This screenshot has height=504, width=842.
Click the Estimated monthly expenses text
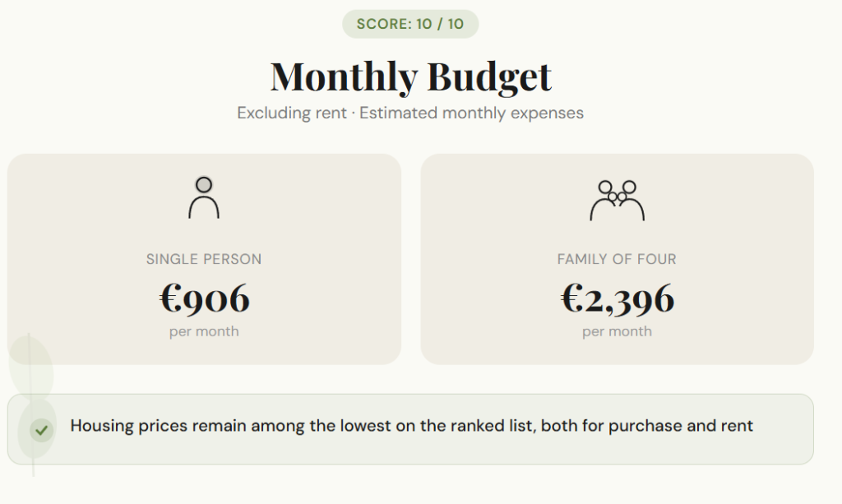pos(471,113)
